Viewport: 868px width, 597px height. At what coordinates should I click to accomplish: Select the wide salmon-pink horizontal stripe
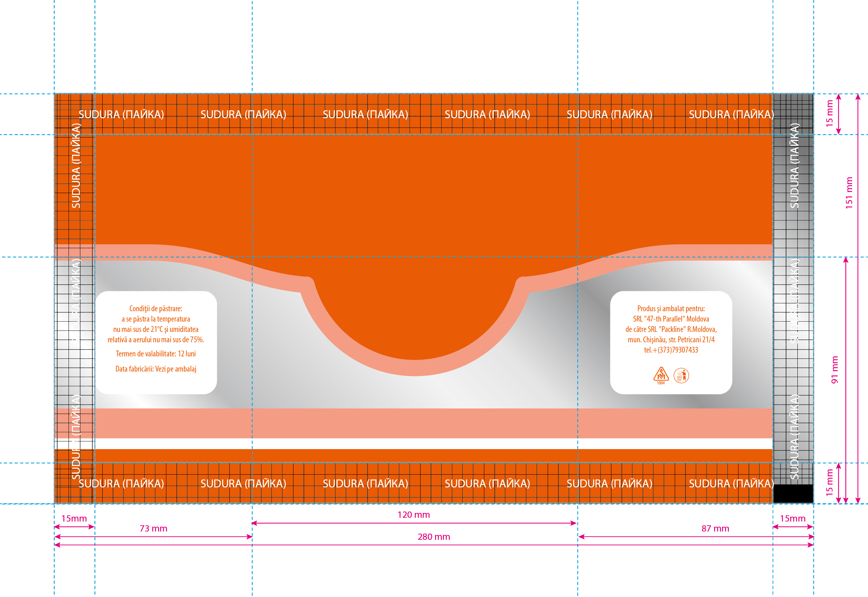click(x=413, y=423)
